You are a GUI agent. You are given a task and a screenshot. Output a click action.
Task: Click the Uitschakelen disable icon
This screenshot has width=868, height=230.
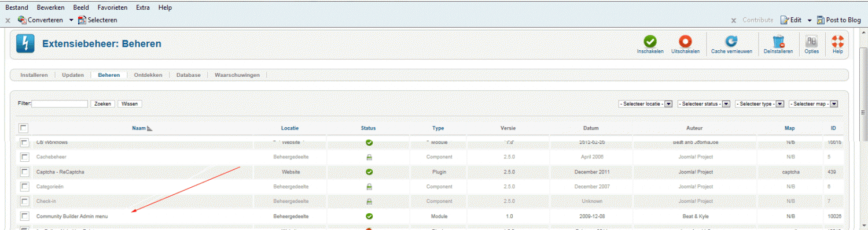[x=685, y=41]
